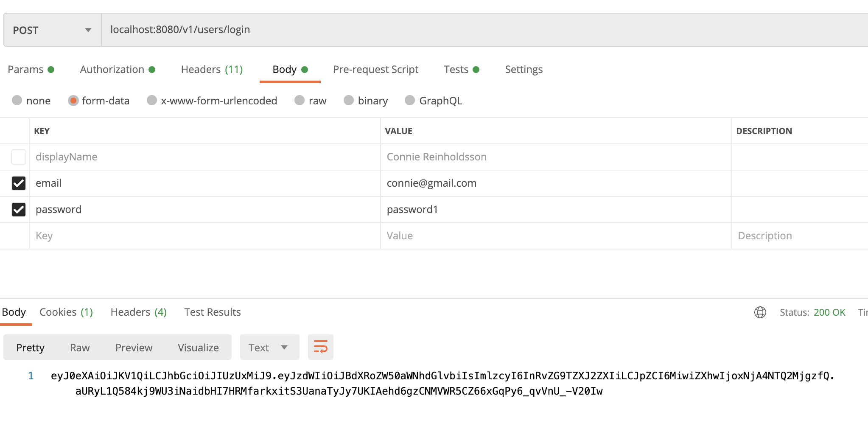The width and height of the screenshot is (868, 426).
Task: Click the line-wrap icon in response viewer
Action: pyautogui.click(x=320, y=347)
